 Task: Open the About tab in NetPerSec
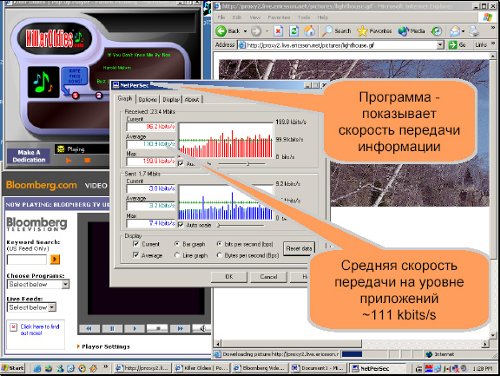(x=192, y=99)
